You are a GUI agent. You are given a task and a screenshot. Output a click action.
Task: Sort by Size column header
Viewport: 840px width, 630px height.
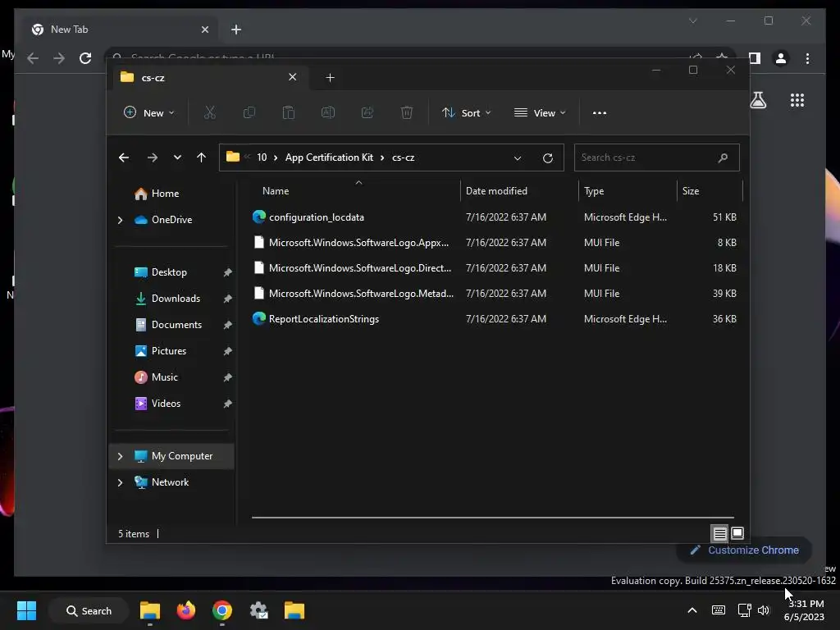tap(710, 191)
